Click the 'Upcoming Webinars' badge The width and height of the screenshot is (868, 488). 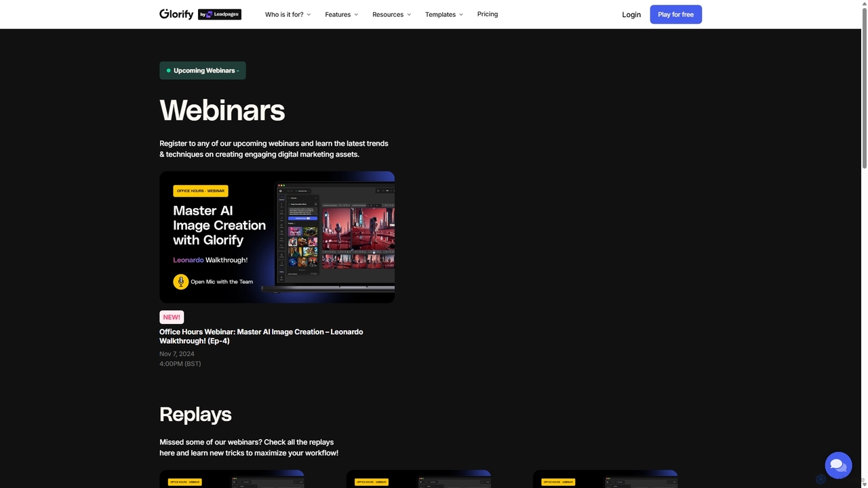pos(203,70)
